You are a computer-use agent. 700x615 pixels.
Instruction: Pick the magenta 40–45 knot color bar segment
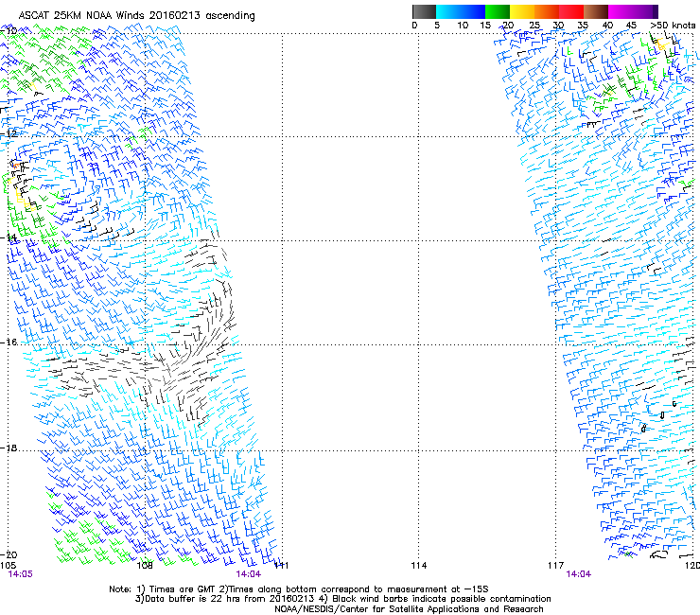coord(621,11)
